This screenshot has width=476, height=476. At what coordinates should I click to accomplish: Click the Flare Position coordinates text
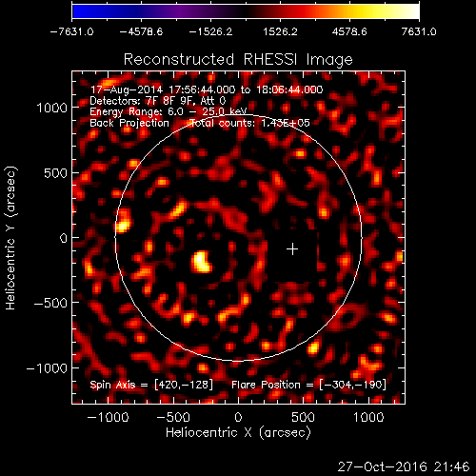(308, 385)
